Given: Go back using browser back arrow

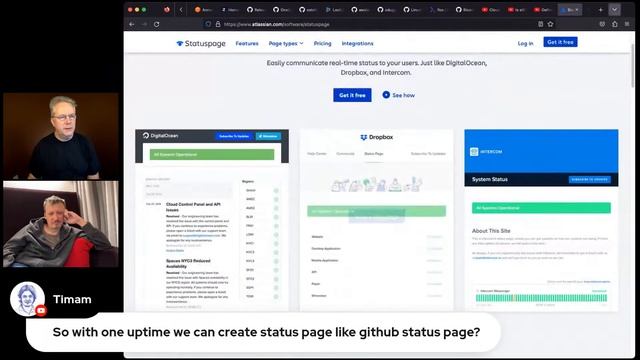Looking at the screenshot, I should coord(132,24).
